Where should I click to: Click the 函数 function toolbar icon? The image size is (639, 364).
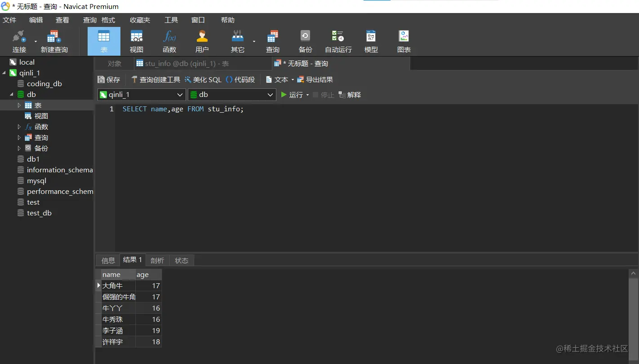[169, 41]
